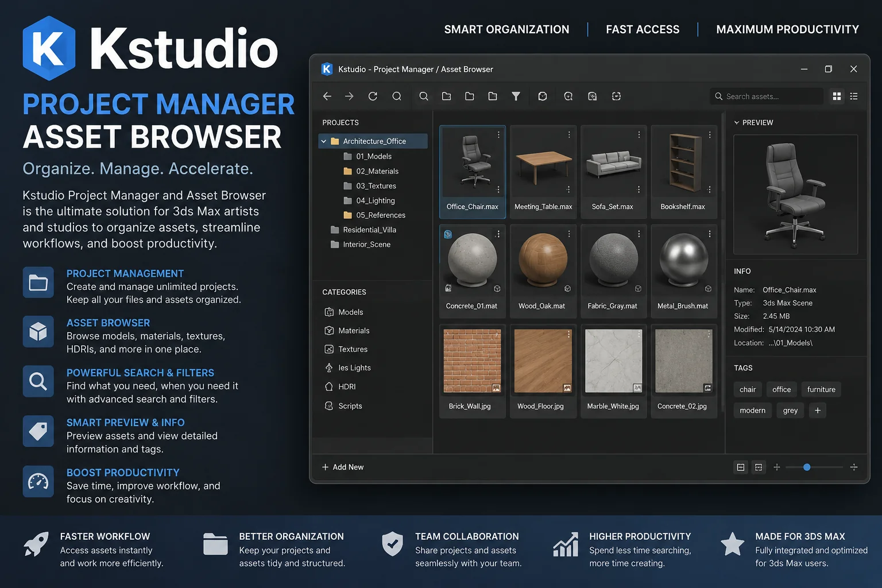Open the three-dot menu on Wood_Oak.mat card
This screenshot has width=882, height=588.
click(x=569, y=234)
